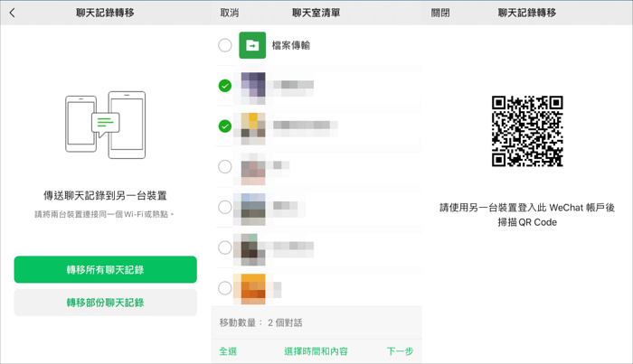633x364 pixels.
Task: Select the third contact's empty checkbox
Action: (225, 166)
